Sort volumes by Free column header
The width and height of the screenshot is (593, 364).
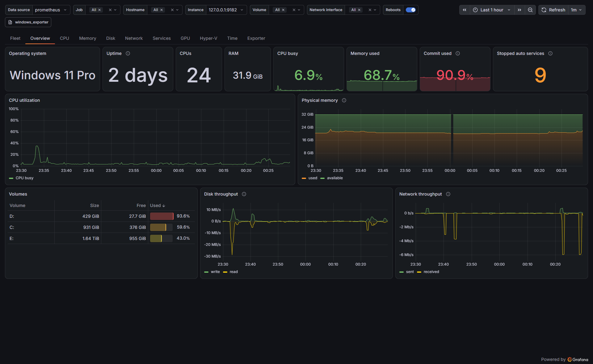(141, 205)
